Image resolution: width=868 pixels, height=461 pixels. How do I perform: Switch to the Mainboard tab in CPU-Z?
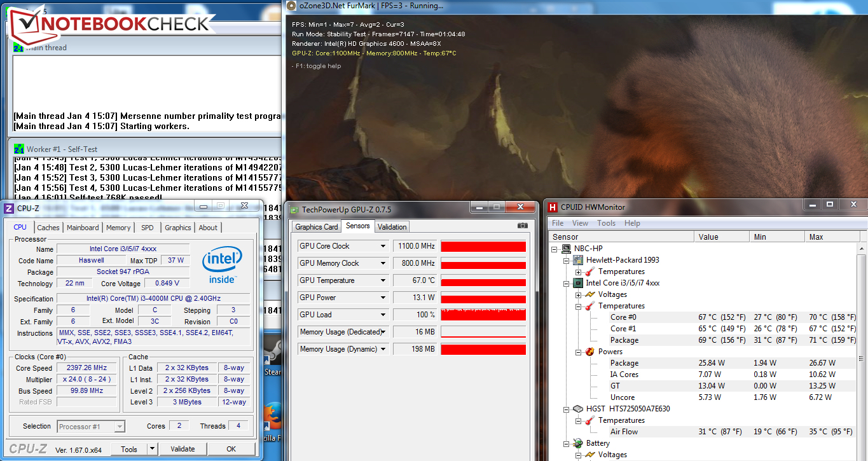pyautogui.click(x=83, y=228)
